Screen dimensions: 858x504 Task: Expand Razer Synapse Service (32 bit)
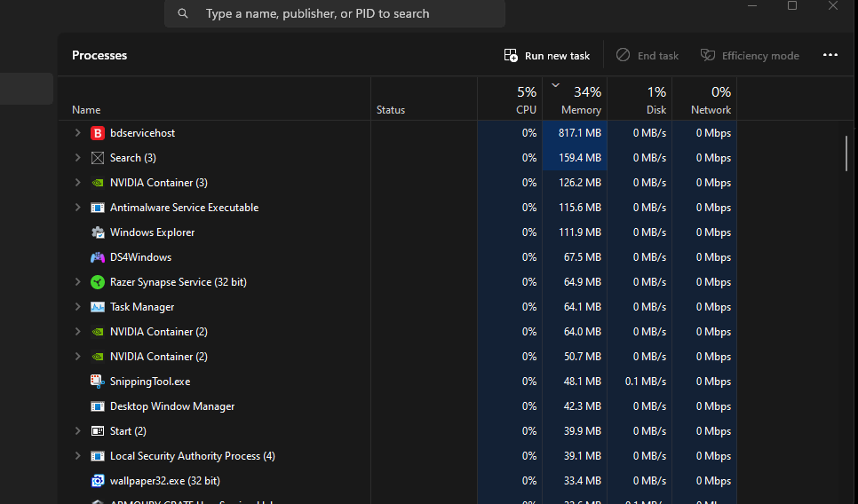pyautogui.click(x=77, y=282)
